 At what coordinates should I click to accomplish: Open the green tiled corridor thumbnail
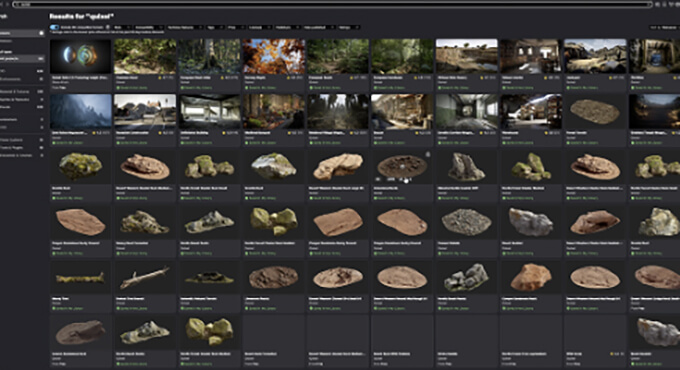coord(466,111)
